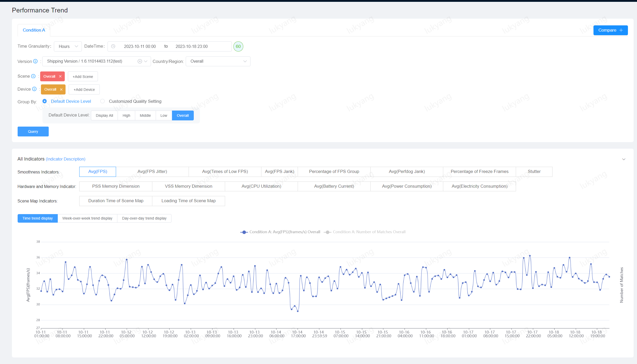Click the Scene info icon
Image resolution: width=637 pixels, height=364 pixels.
(33, 76)
